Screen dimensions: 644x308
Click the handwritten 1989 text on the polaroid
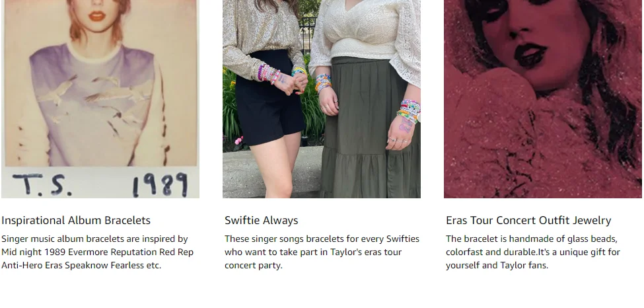[161, 184]
